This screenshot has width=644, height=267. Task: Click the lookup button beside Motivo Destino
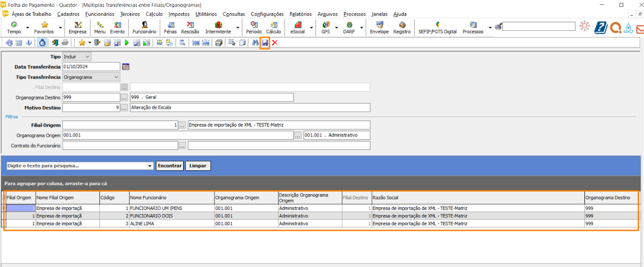[124, 108]
